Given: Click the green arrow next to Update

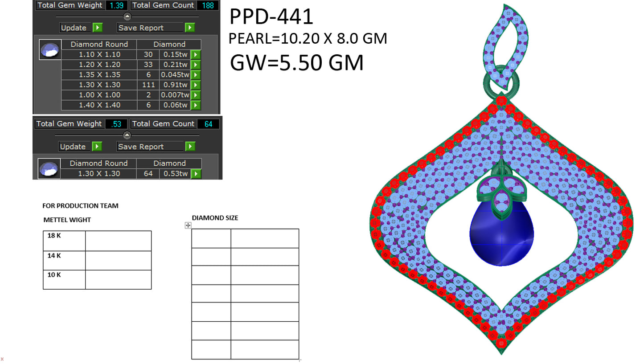Looking at the screenshot, I should (97, 28).
